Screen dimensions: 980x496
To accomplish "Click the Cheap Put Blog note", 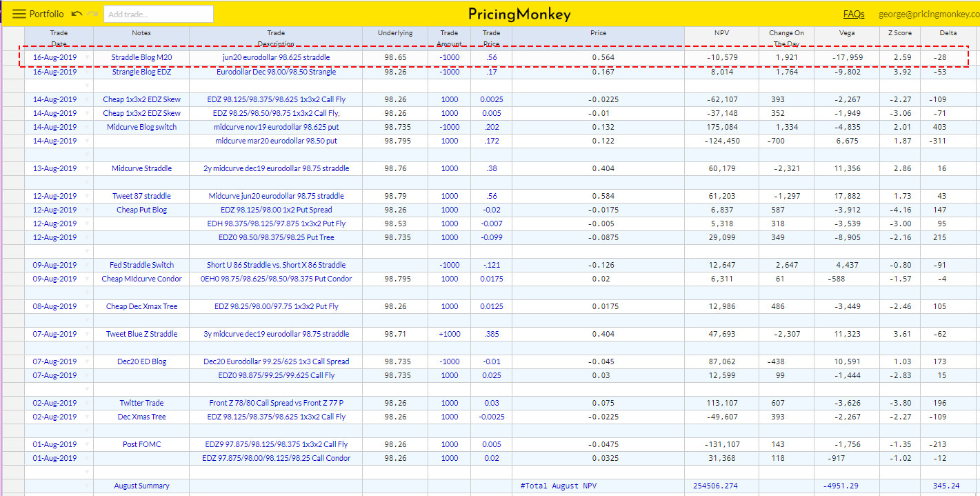I will coord(141,210).
